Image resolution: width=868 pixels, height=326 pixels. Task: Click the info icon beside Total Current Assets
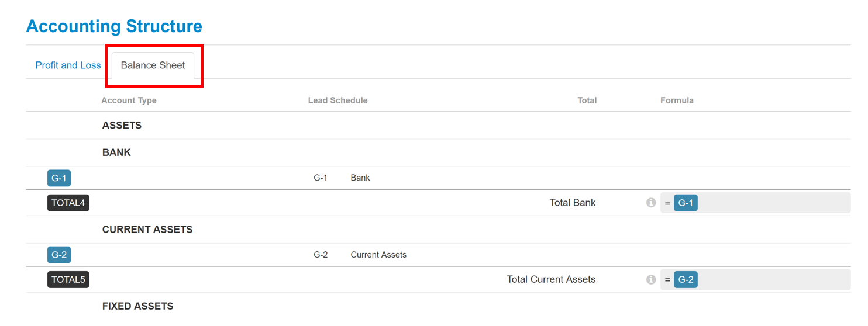(651, 279)
